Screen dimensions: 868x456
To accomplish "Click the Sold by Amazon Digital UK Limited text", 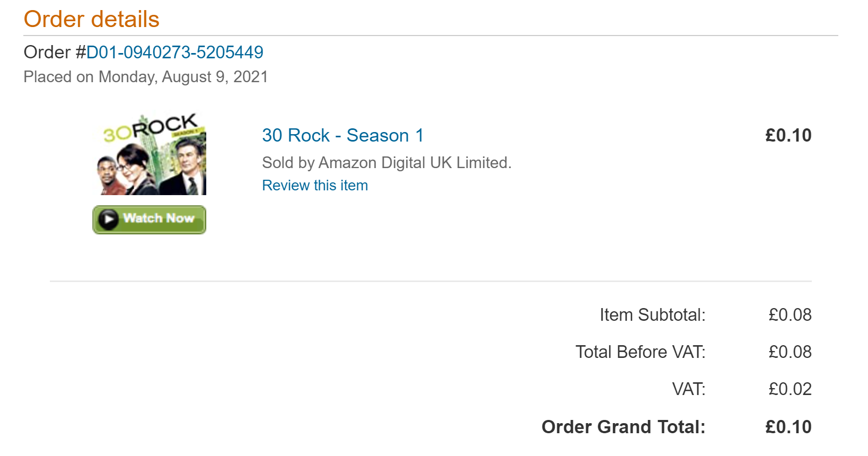I will pyautogui.click(x=387, y=163).
